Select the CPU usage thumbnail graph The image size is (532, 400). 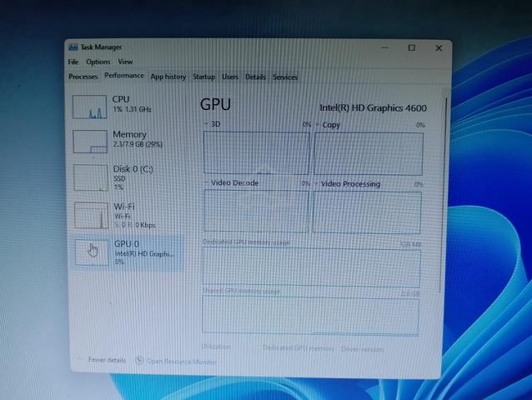pyautogui.click(x=89, y=107)
